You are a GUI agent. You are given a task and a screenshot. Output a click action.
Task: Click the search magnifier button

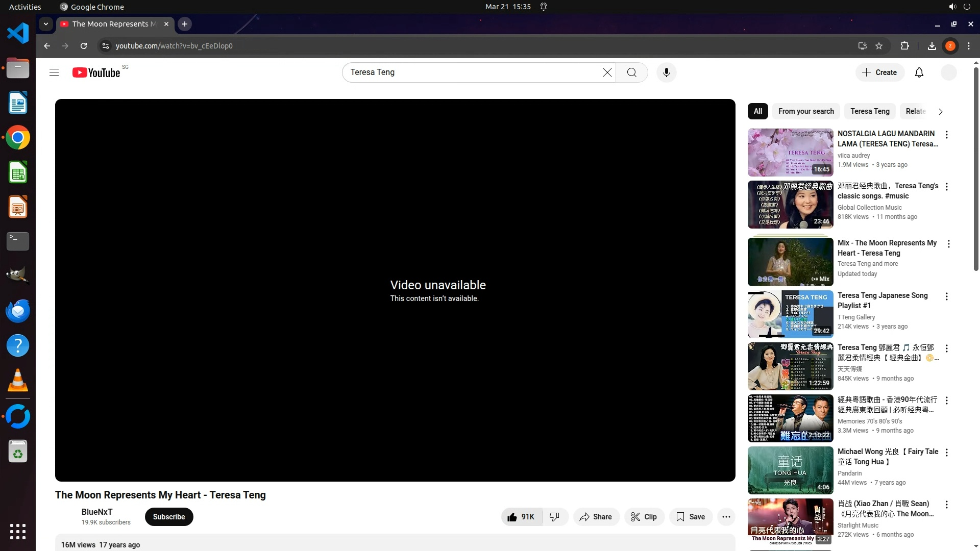(x=631, y=72)
